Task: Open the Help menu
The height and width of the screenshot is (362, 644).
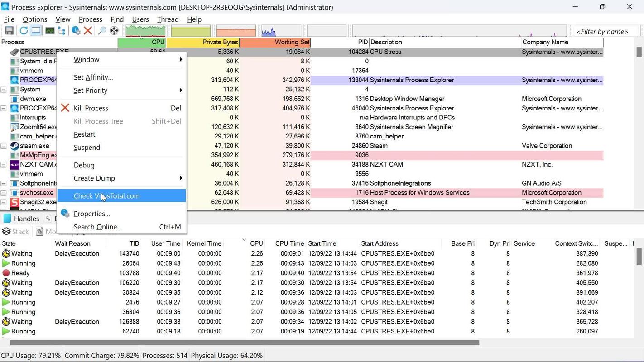Action: [194, 19]
